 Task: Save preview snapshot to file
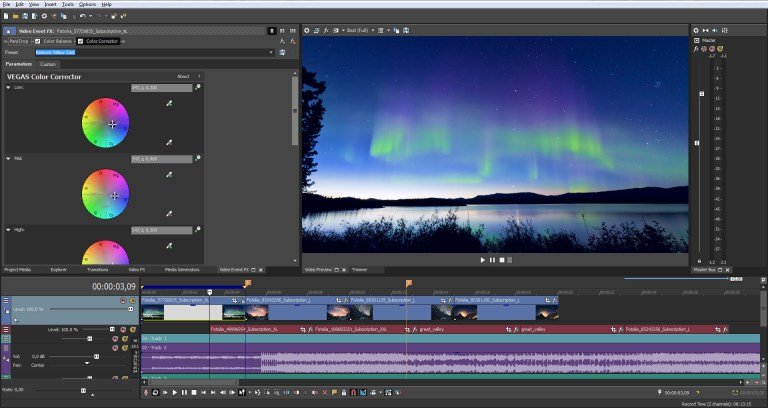click(406, 30)
